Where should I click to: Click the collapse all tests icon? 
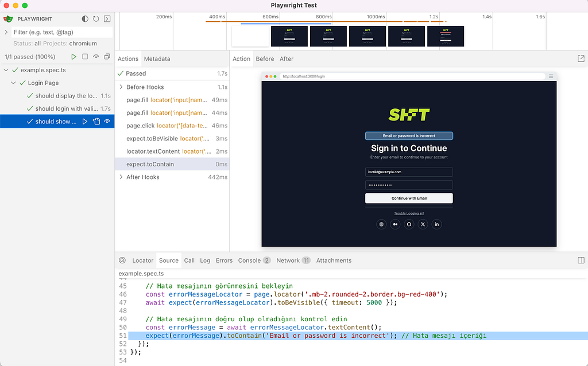click(107, 57)
